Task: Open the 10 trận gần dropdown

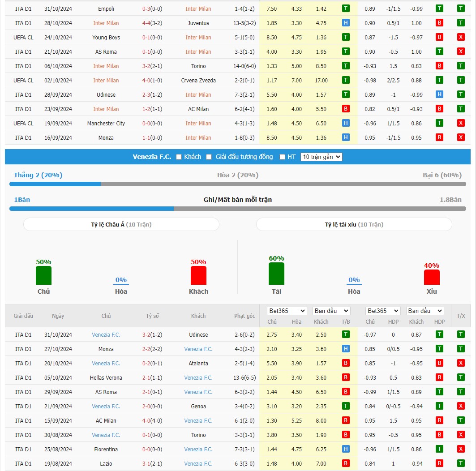Action: 321,157
